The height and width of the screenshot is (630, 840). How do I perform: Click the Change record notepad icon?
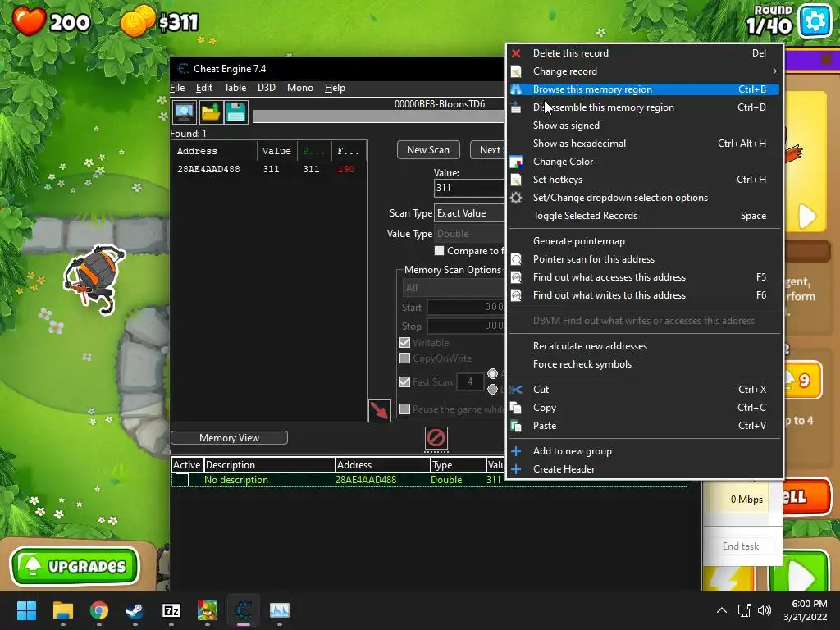pos(516,71)
